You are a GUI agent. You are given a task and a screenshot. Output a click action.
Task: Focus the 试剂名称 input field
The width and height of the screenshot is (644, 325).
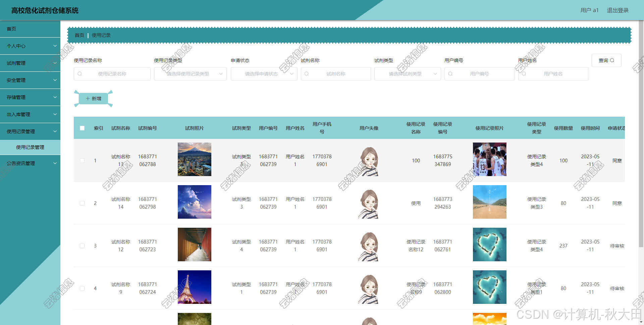click(x=336, y=74)
